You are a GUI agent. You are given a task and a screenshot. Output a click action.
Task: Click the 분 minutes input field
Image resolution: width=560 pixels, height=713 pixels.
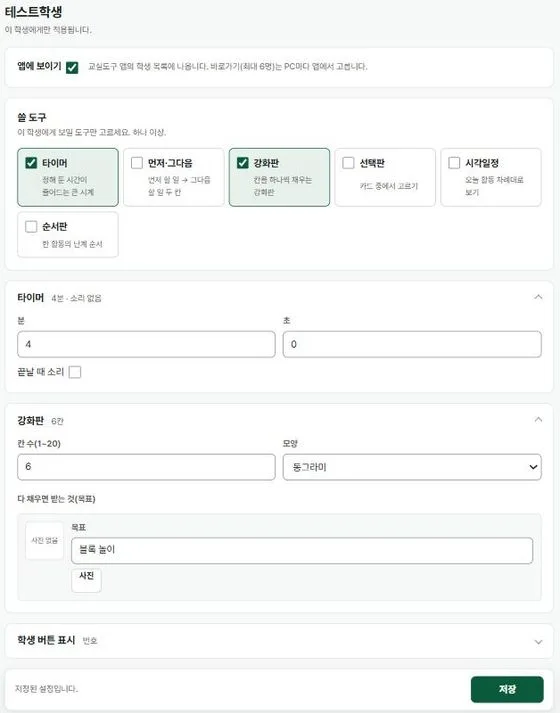click(x=146, y=344)
